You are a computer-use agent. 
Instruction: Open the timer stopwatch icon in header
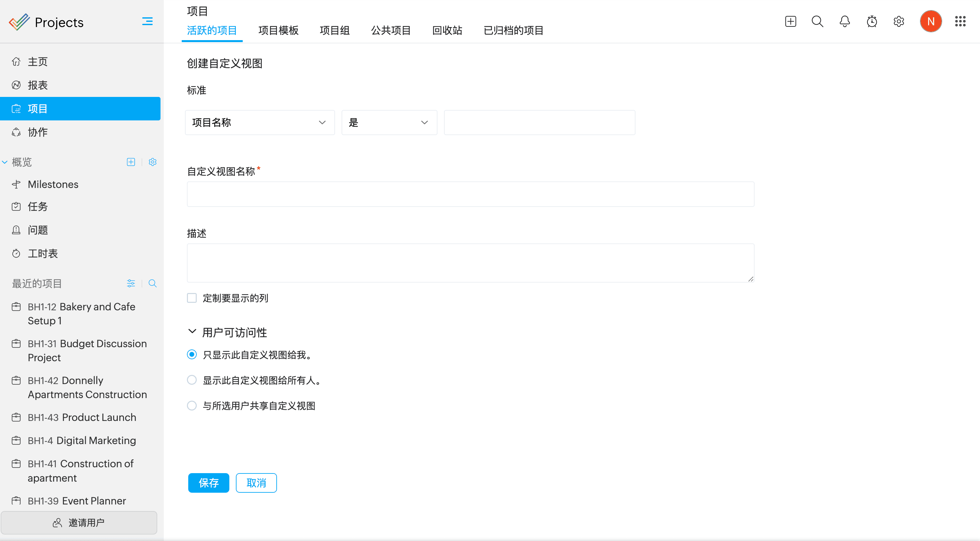872,21
